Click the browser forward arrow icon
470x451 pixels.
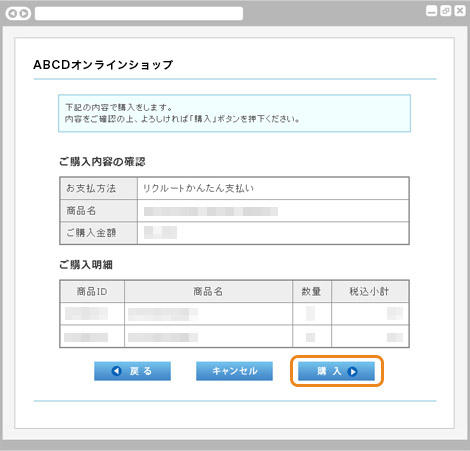[x=24, y=14]
